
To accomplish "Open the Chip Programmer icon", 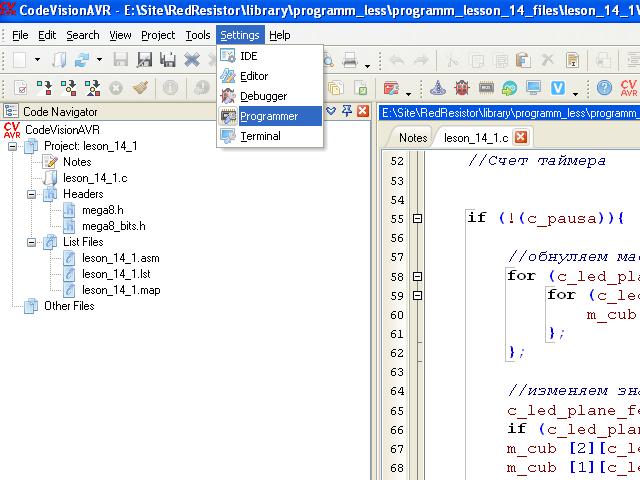I will pos(486,88).
